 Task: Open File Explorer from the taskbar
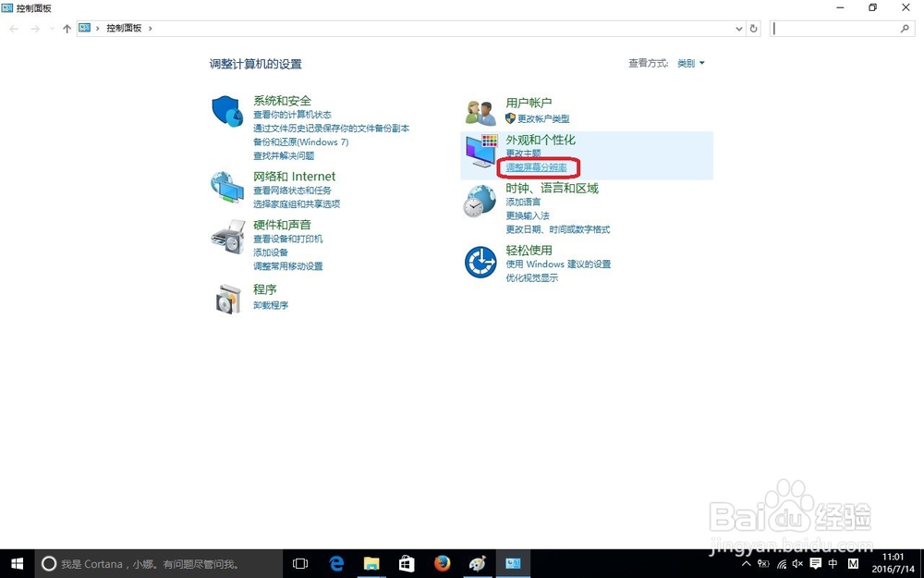(x=371, y=563)
